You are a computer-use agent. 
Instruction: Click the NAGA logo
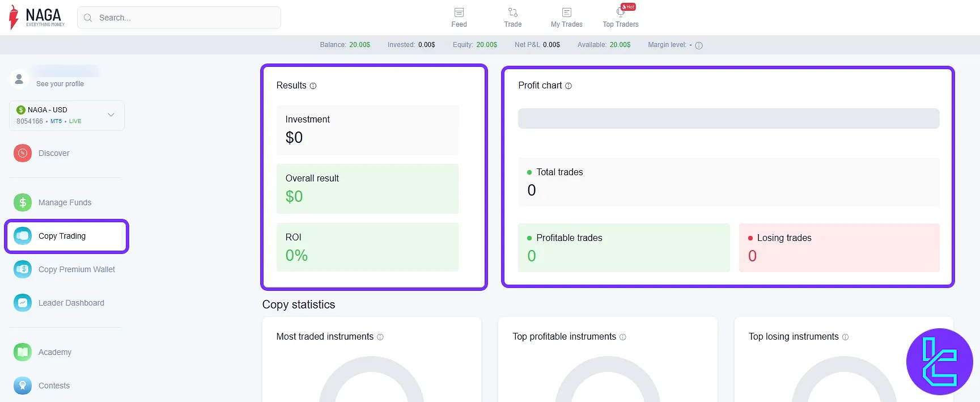pyautogui.click(x=37, y=18)
